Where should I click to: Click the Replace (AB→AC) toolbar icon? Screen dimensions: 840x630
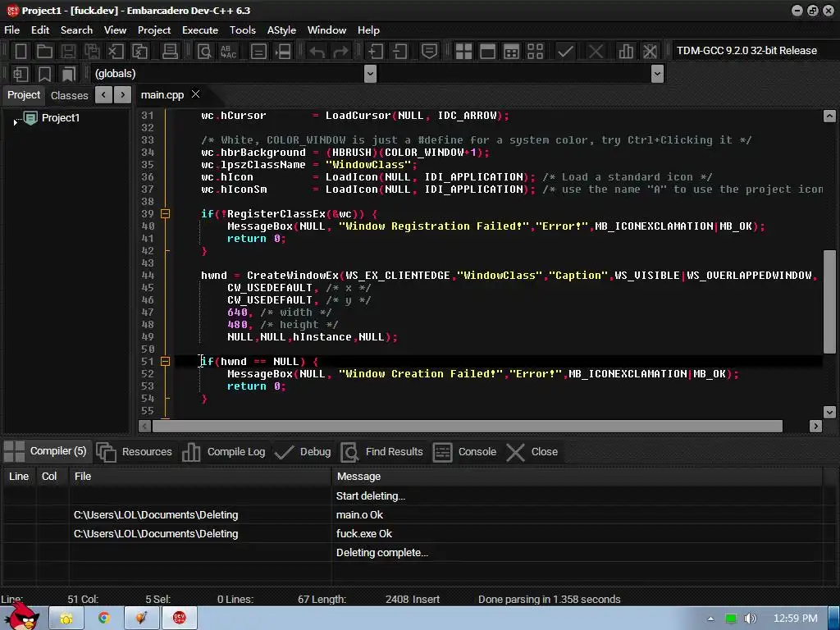[x=228, y=51]
